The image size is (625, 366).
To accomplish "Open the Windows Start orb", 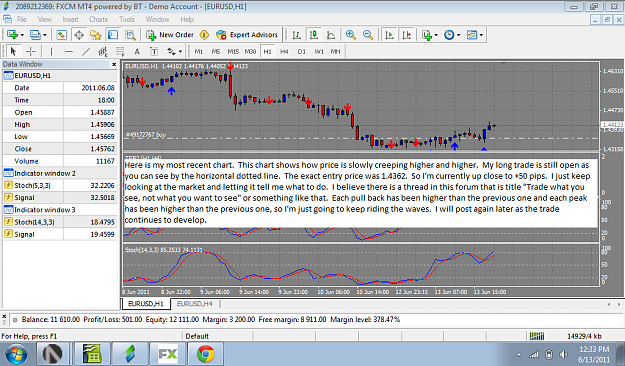I will [x=16, y=354].
